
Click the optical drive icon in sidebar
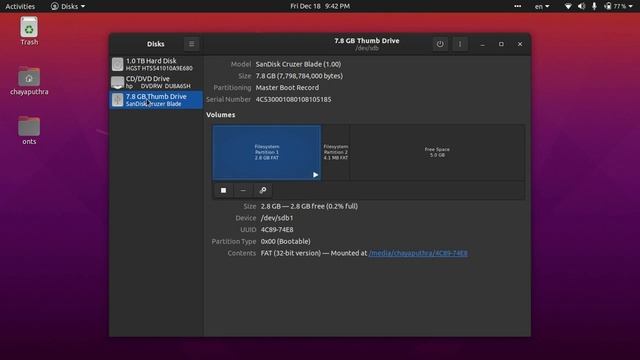(x=118, y=82)
